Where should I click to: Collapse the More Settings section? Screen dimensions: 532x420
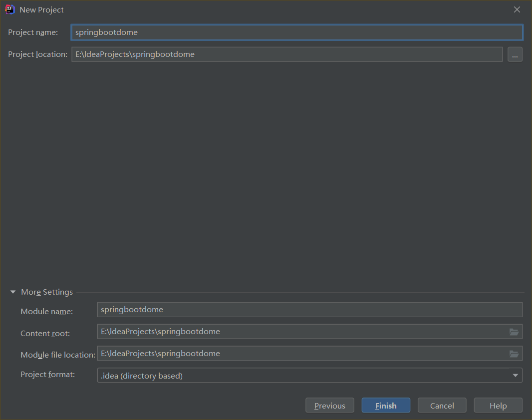pos(13,292)
